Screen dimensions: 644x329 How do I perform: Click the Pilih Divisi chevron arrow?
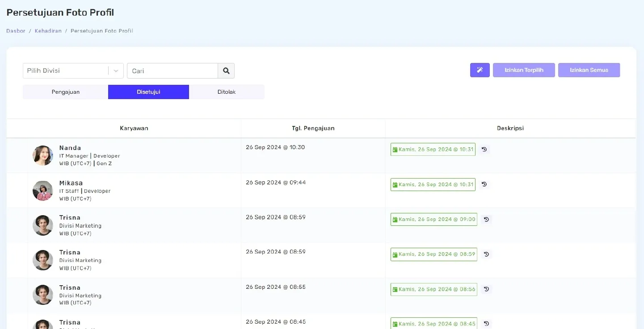pos(116,71)
